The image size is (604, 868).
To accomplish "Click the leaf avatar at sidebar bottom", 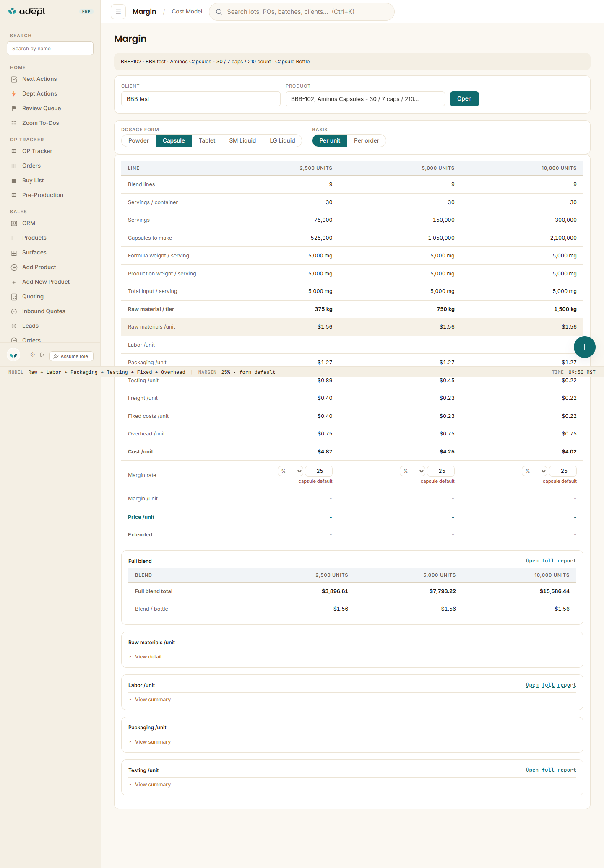I will (x=13, y=355).
